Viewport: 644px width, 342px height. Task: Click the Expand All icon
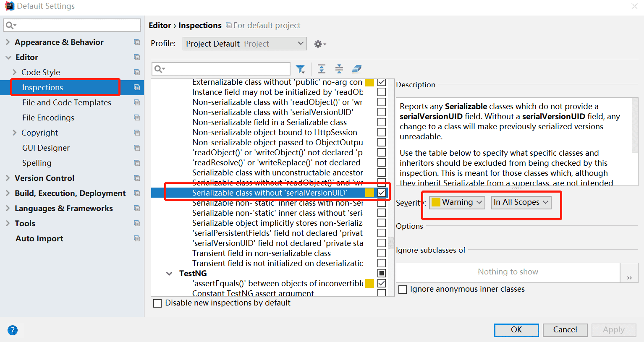point(322,69)
